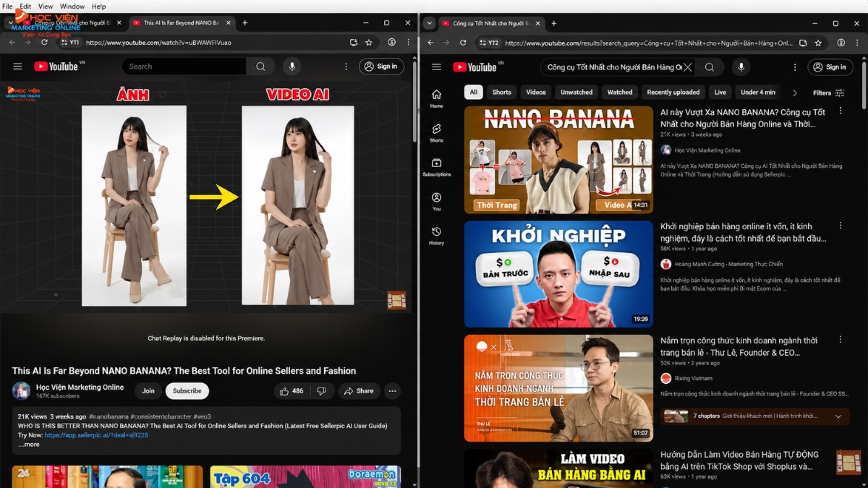Image resolution: width=868 pixels, height=488 pixels.
Task: Open the Window menu
Action: coord(72,6)
